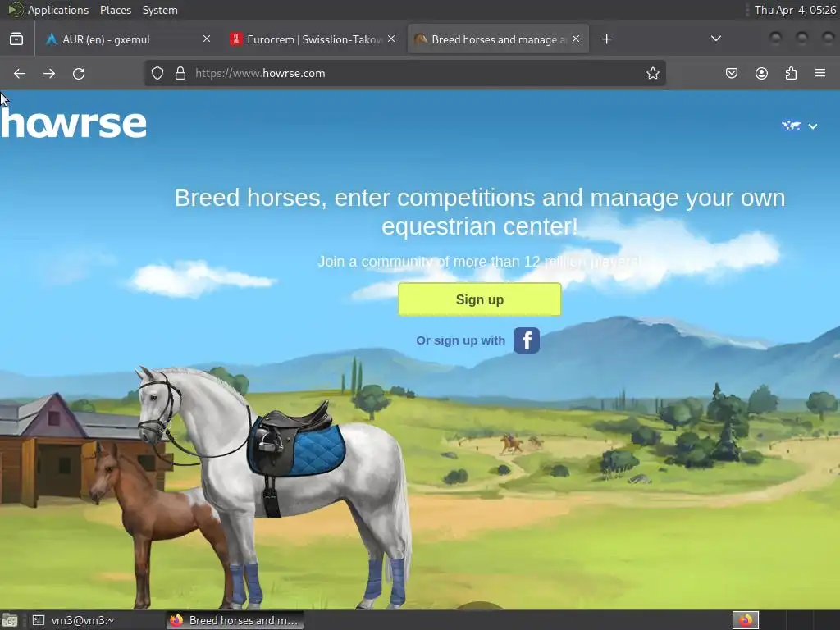Viewport: 840px width, 630px height.
Task: Open the Places menu
Action: 115,10
